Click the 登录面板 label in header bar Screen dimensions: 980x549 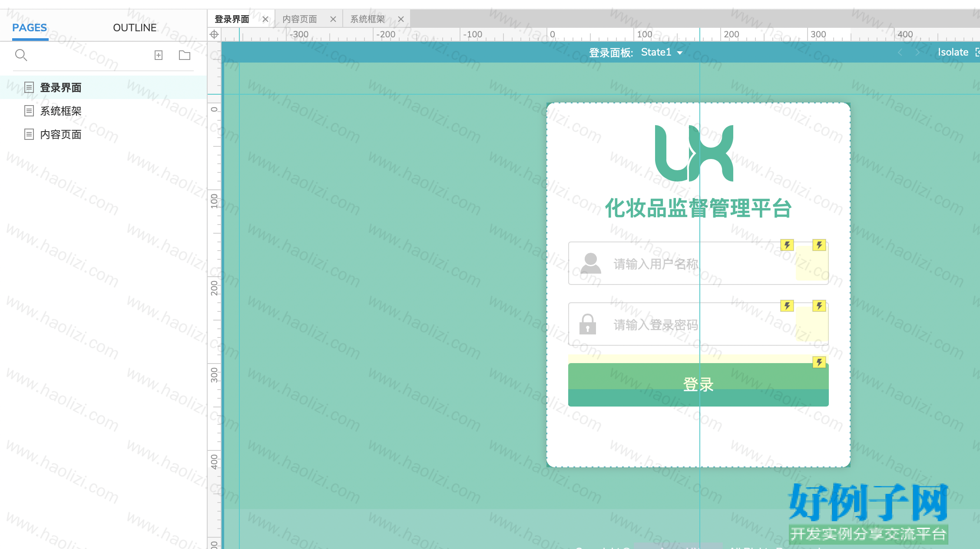click(x=611, y=53)
